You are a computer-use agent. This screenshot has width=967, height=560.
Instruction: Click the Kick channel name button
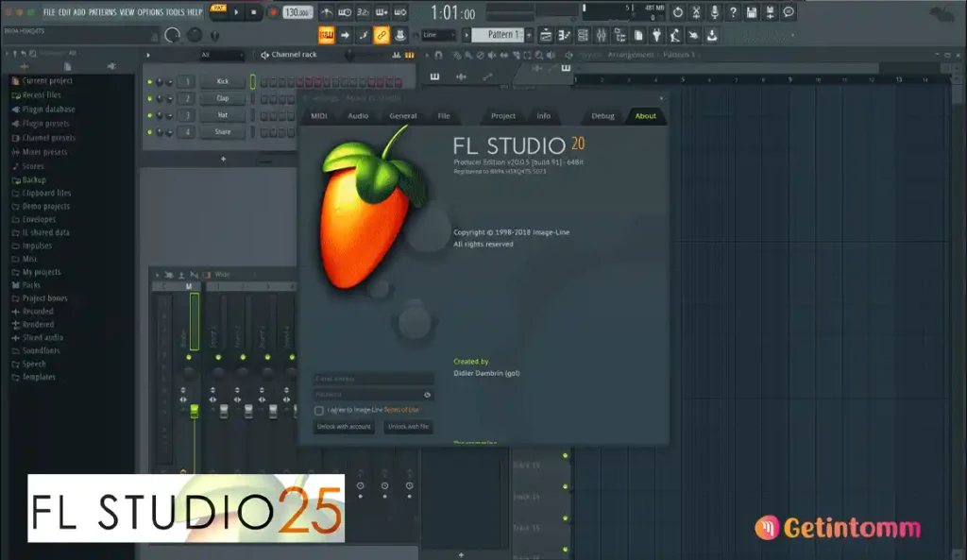pyautogui.click(x=222, y=81)
